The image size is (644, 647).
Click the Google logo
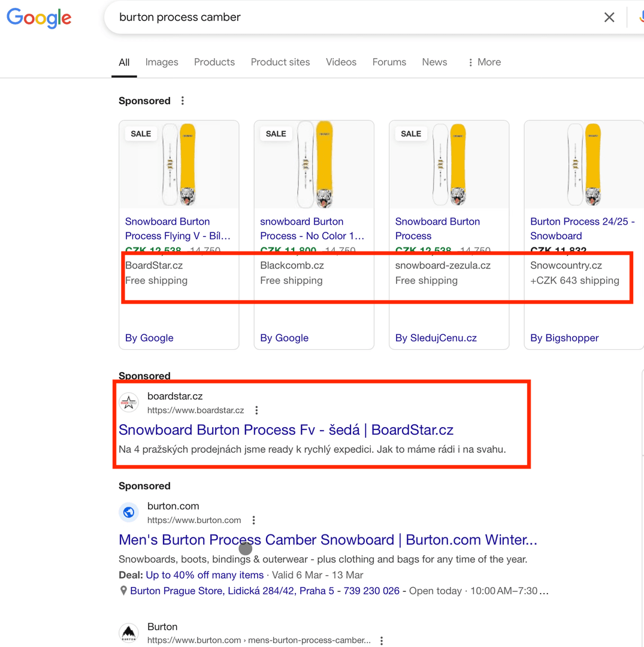(38, 18)
